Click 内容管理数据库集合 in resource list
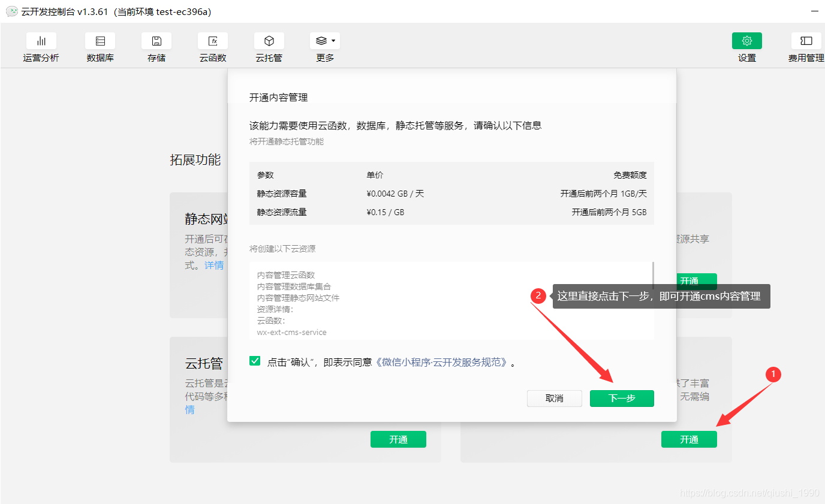Image resolution: width=825 pixels, height=504 pixels. point(294,286)
